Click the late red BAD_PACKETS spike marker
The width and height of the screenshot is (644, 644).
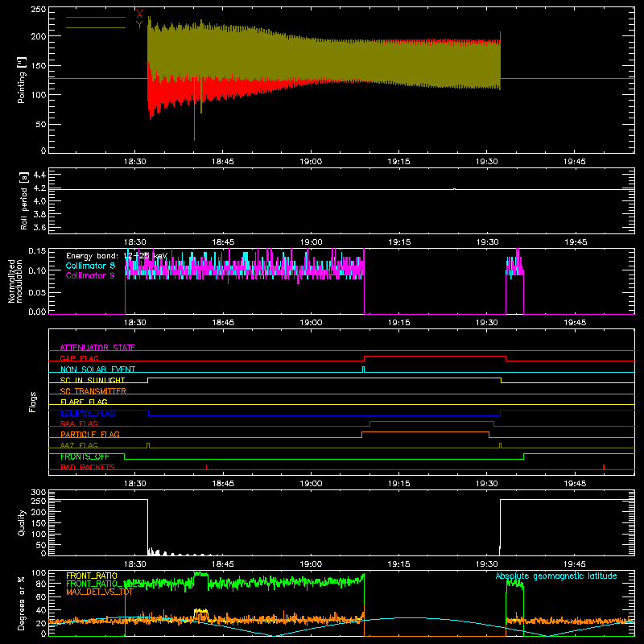coord(603,467)
